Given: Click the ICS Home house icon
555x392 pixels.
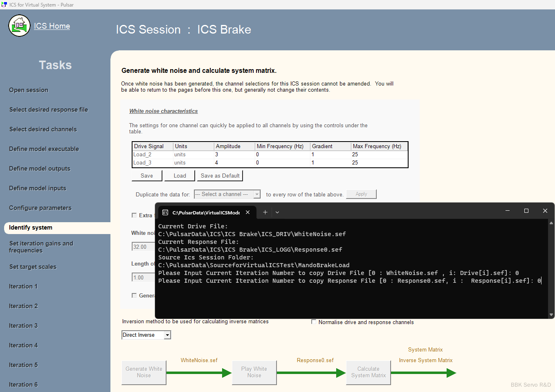Looking at the screenshot, I should (19, 26).
